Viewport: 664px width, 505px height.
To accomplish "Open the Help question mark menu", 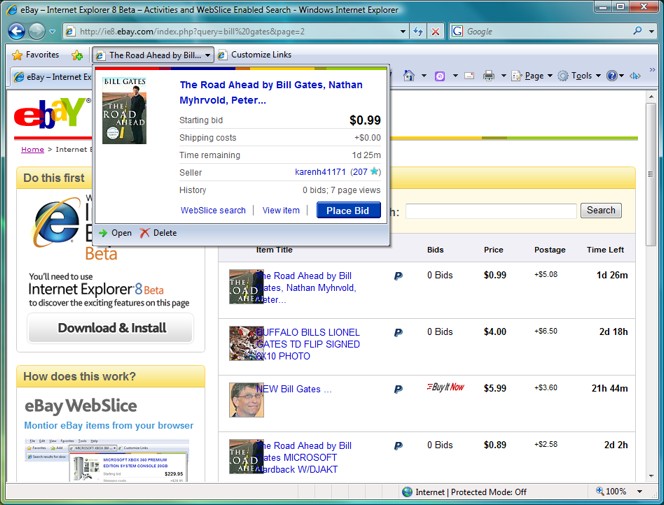I will click(x=615, y=76).
